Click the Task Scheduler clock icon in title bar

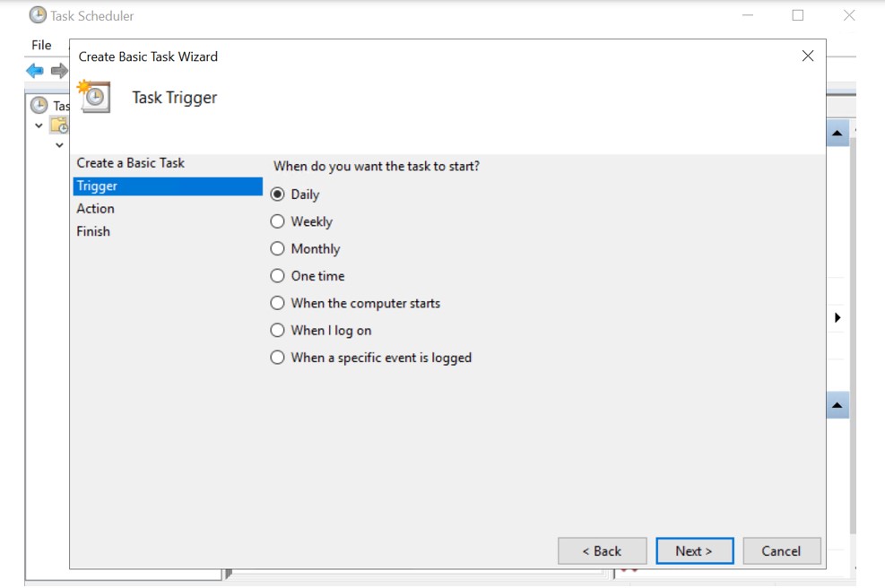coord(38,15)
